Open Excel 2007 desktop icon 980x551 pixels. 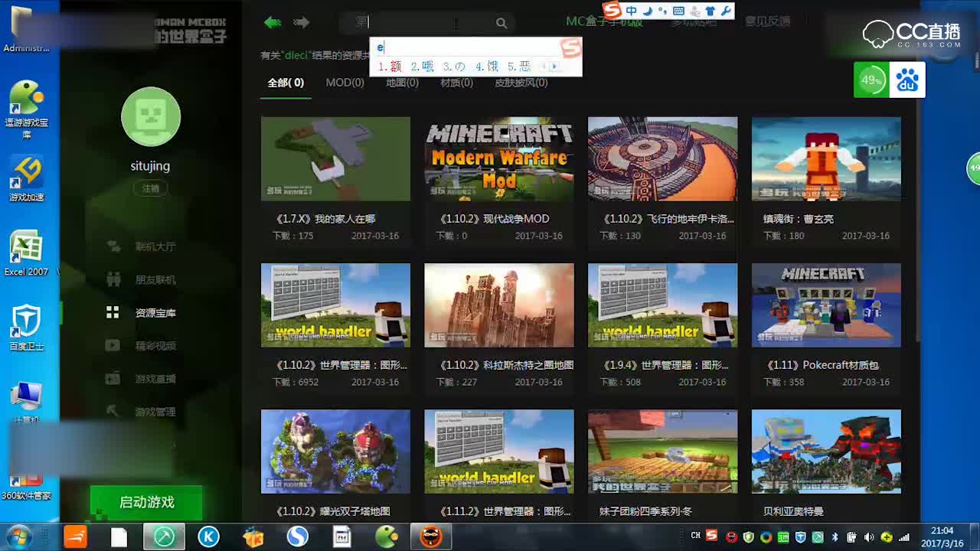26,253
